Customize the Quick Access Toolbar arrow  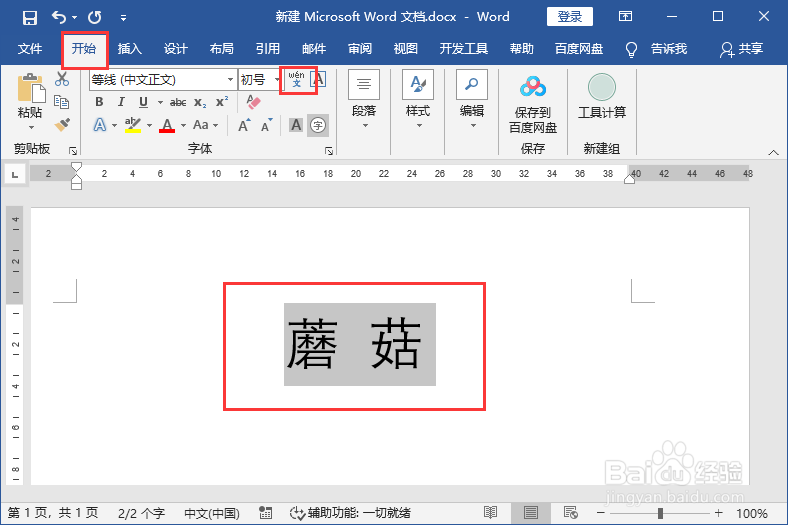123,18
